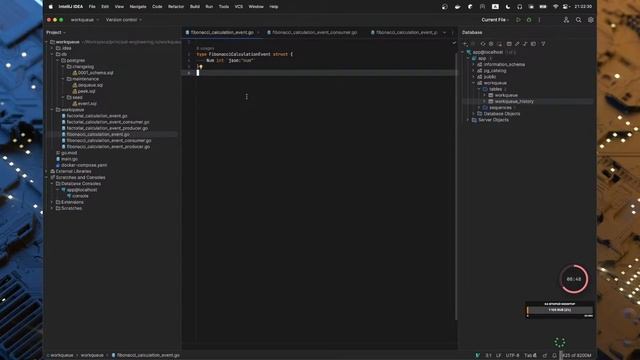
Task: Click the LF line separator in status bar
Action: tap(499, 356)
